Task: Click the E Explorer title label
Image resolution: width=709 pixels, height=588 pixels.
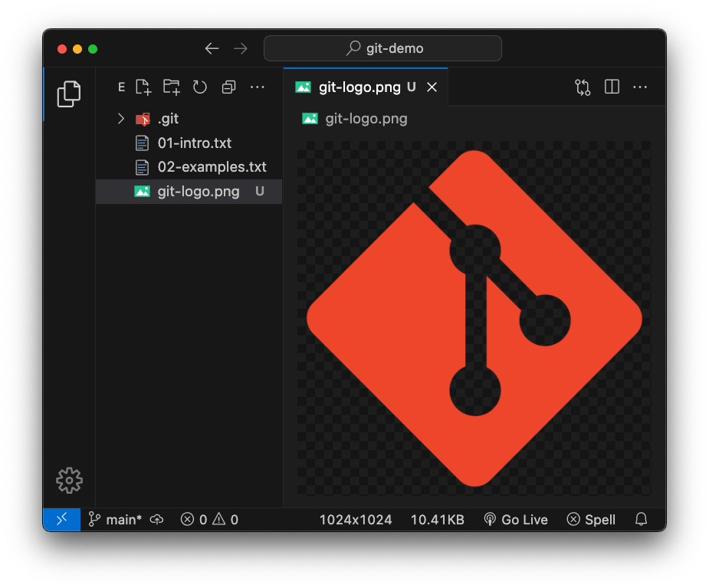Action: tap(121, 87)
